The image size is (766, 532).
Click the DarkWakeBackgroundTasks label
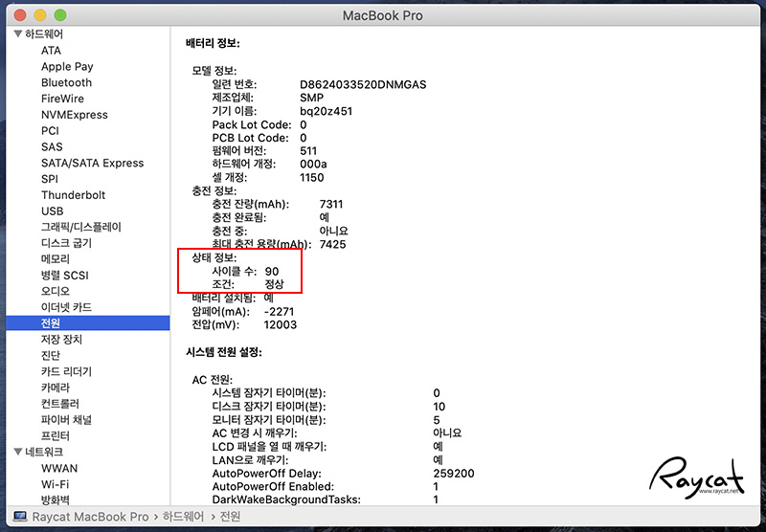click(286, 499)
